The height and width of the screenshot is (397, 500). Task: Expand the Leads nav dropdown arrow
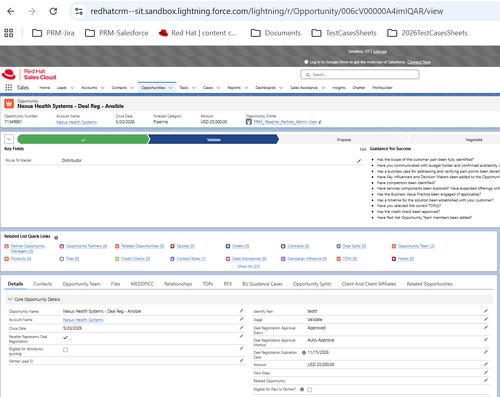(x=72, y=88)
